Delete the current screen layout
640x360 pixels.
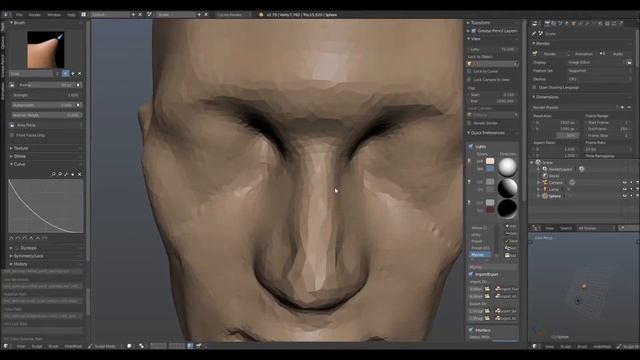pyautogui.click(x=140, y=14)
